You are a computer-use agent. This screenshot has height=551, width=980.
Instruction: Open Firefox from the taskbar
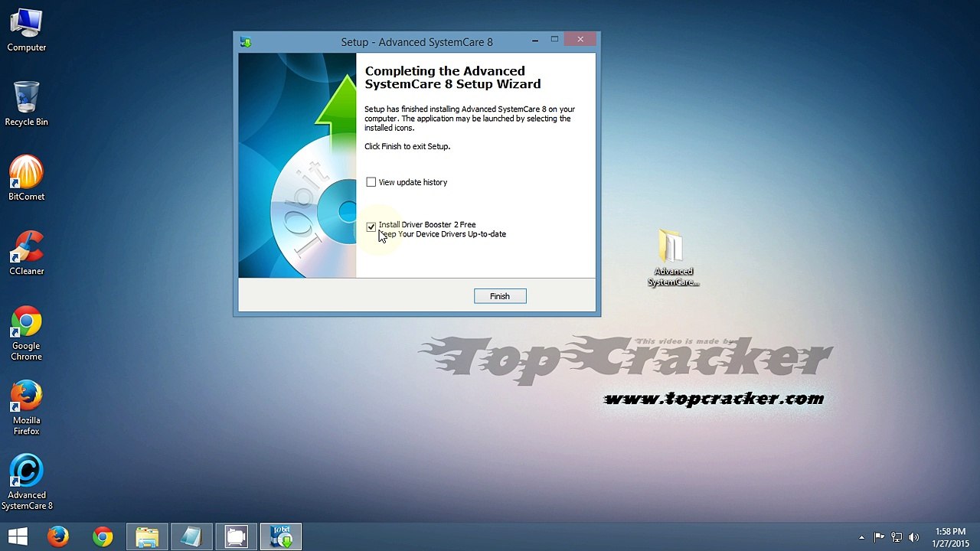coord(58,537)
